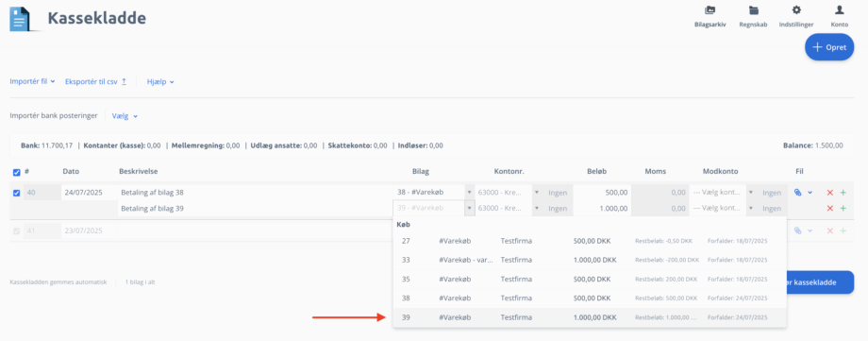The height and width of the screenshot is (341, 868).
Task: Add a line with green plus on bilag 39 row
Action: tap(843, 209)
